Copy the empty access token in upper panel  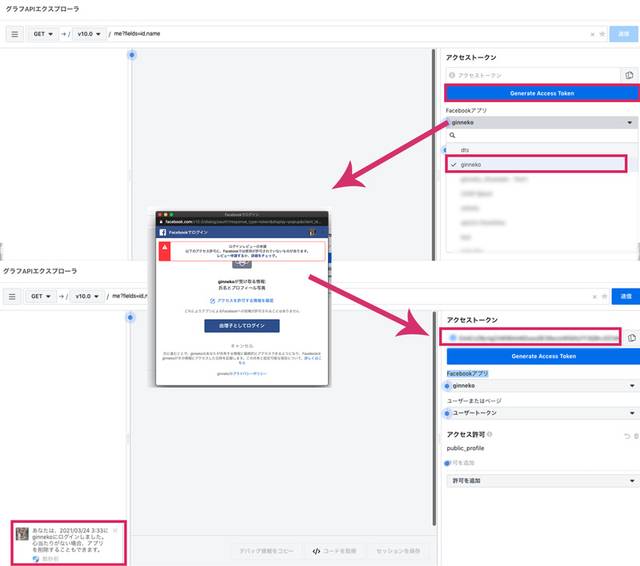[x=629, y=75]
